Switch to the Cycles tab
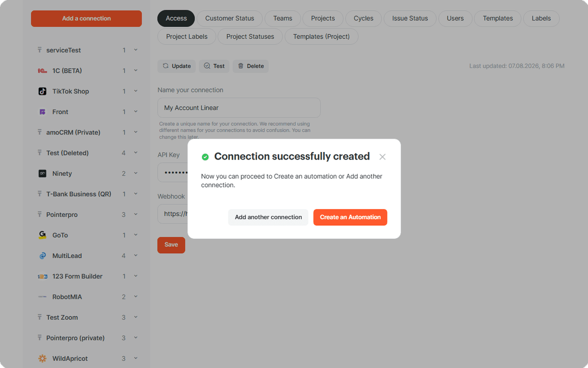588x368 pixels. [x=364, y=19]
